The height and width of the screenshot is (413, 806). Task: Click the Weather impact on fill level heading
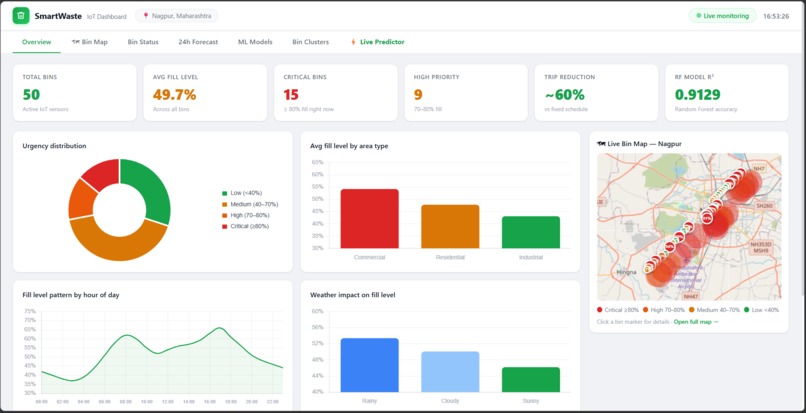(353, 295)
